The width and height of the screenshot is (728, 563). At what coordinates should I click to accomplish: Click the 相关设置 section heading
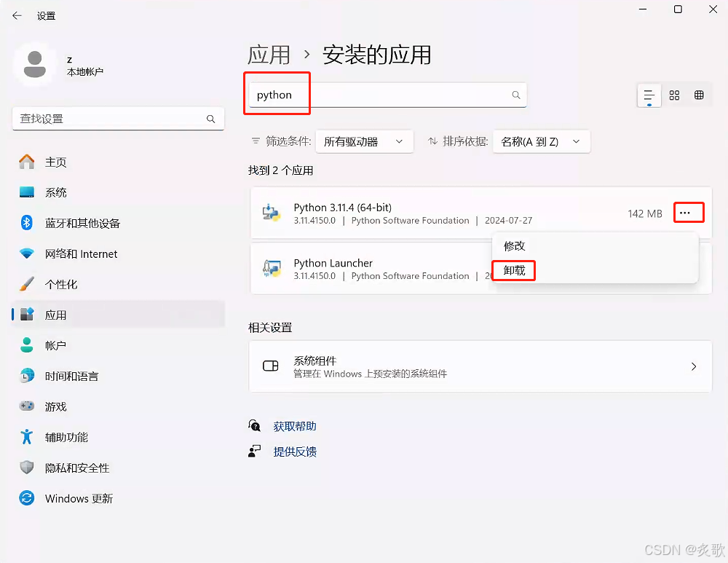coord(270,328)
